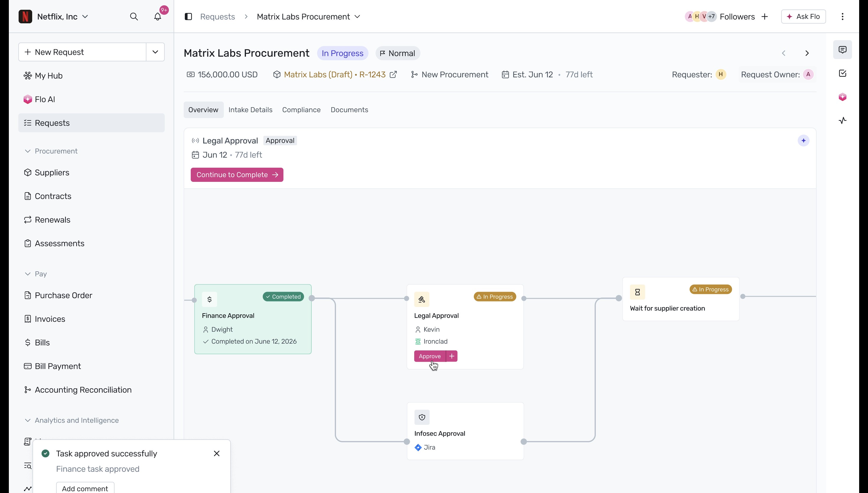
Task: Expand Matrix Labs Procurement breadcrumb dropdown
Action: tap(358, 17)
